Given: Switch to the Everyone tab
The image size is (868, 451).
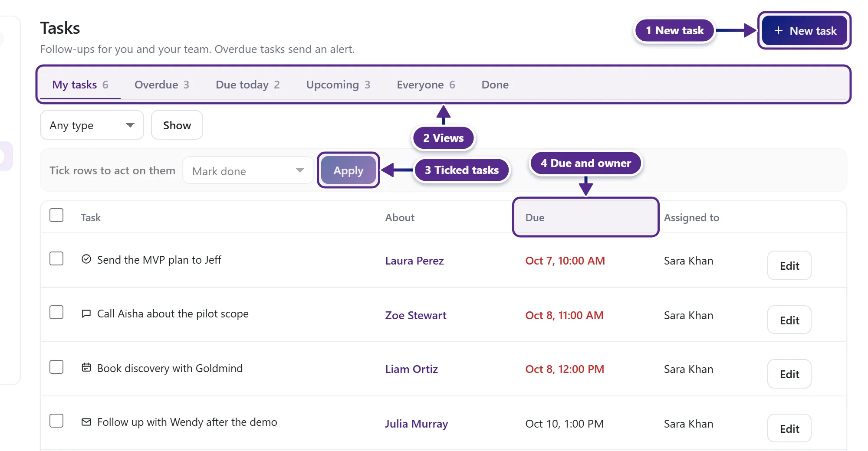Looking at the screenshot, I should [426, 85].
